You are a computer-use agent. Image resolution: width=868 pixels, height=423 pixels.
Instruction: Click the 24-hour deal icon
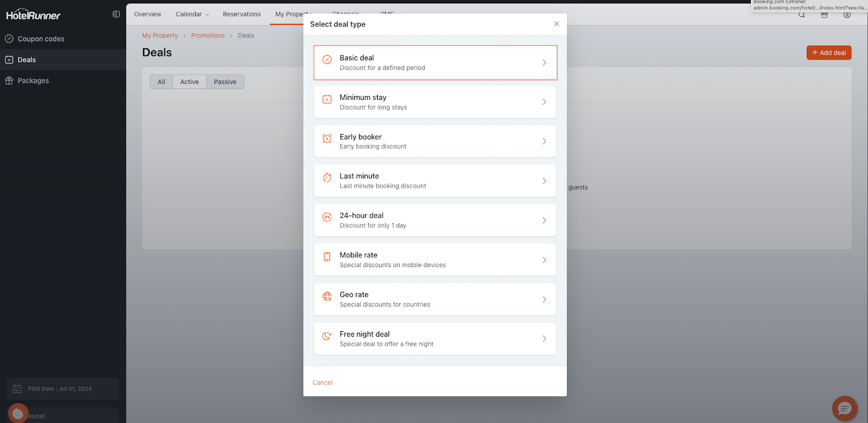pos(327,218)
